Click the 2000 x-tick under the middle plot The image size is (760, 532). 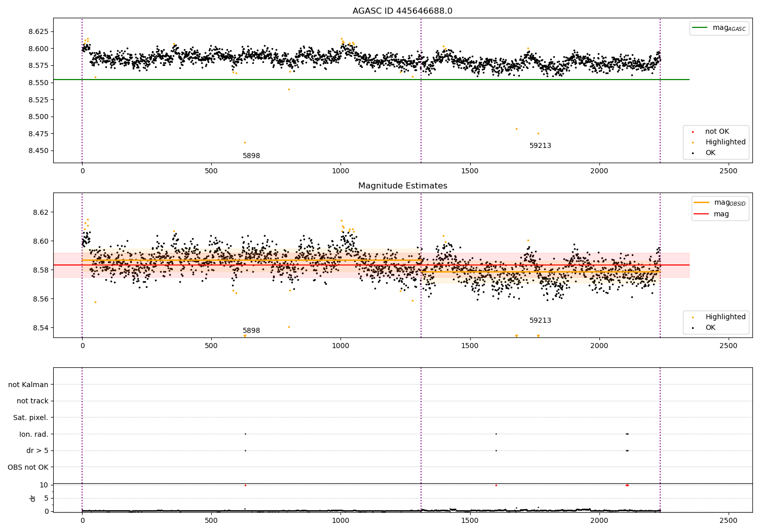pyautogui.click(x=599, y=346)
